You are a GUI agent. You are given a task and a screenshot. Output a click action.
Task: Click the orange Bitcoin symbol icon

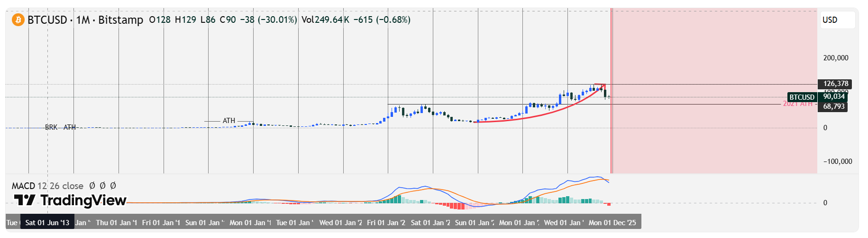click(x=18, y=20)
